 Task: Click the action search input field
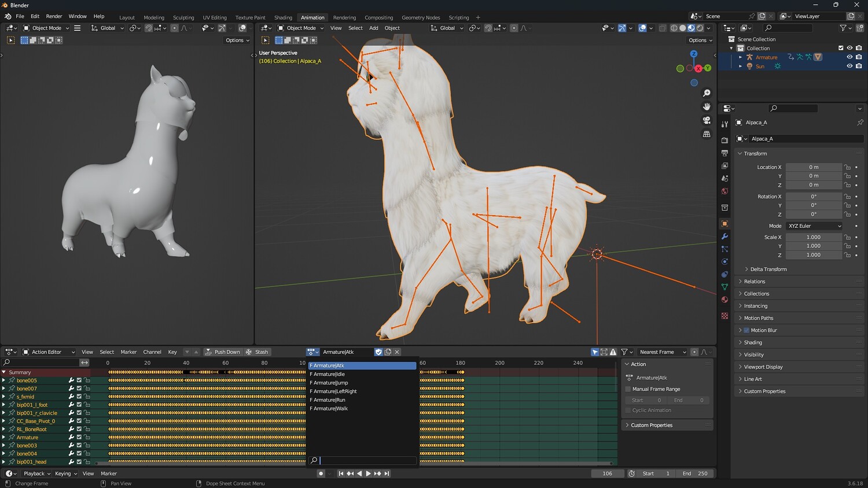[367, 461]
